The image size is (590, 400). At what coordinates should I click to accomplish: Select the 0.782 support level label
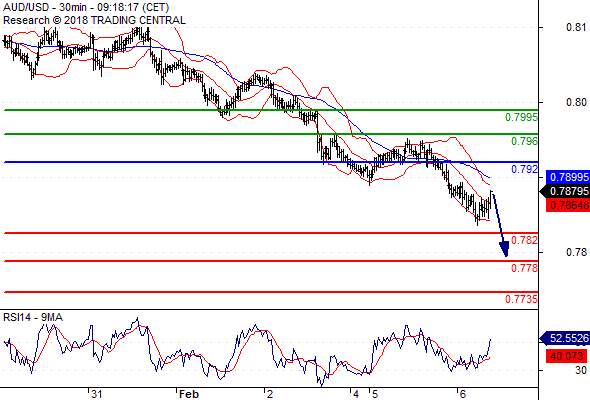point(524,240)
